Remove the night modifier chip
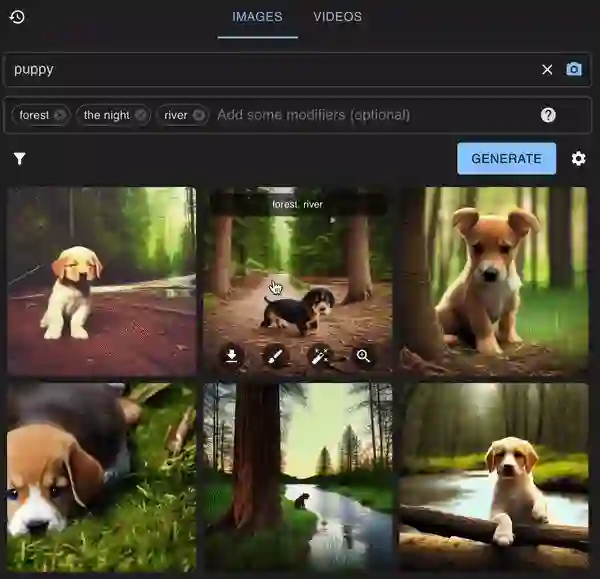This screenshot has width=600, height=579. point(140,115)
